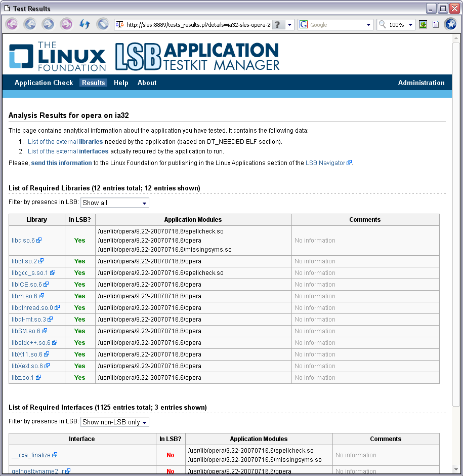Click the red 'No' in __cxa_finalize row
Viewport: 463px width, 476px height.
click(x=171, y=455)
